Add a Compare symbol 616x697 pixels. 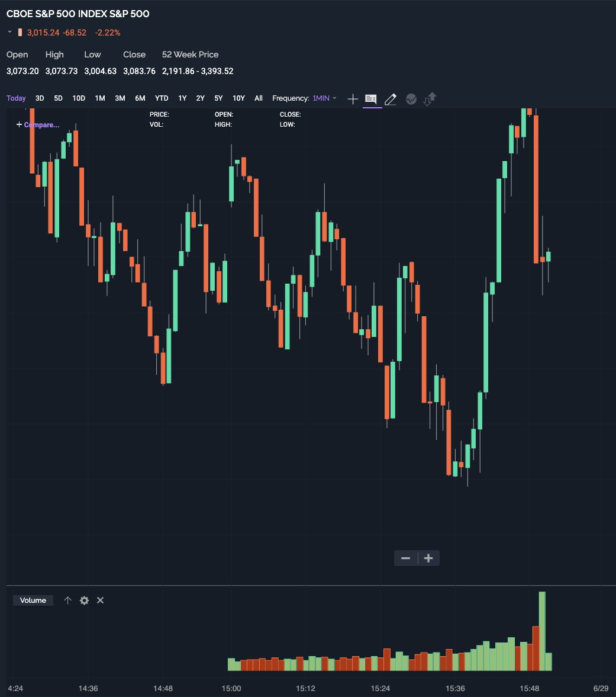click(x=38, y=125)
